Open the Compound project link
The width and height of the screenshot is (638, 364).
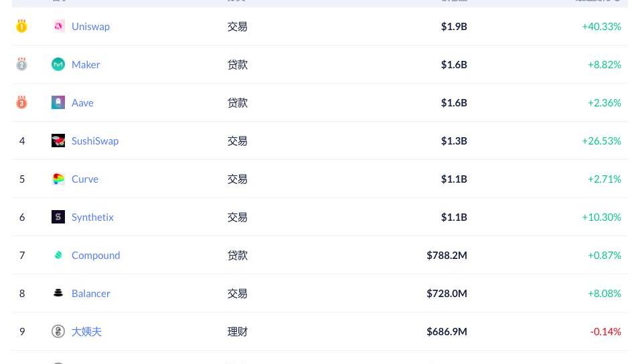(96, 255)
